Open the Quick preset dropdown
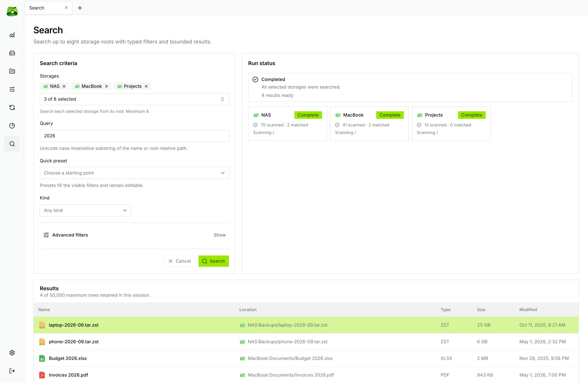The width and height of the screenshot is (588, 383). tap(135, 173)
